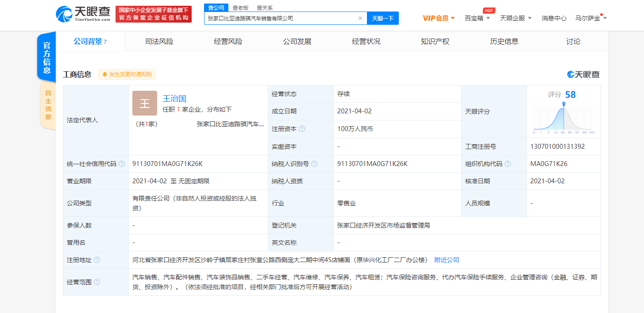
Task: Switch to the 知识产权 tab
Action: tap(435, 42)
